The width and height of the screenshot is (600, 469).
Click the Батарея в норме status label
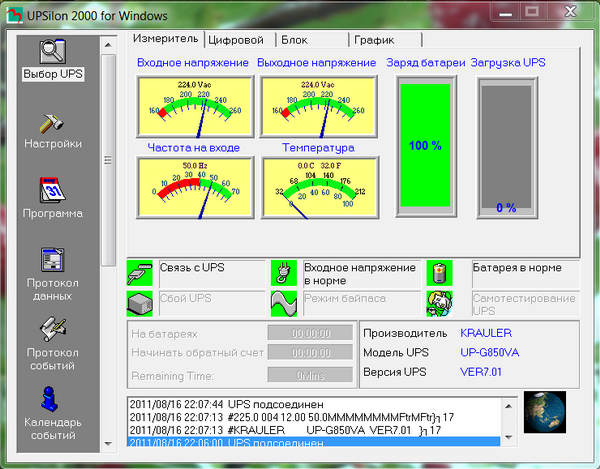526,274
